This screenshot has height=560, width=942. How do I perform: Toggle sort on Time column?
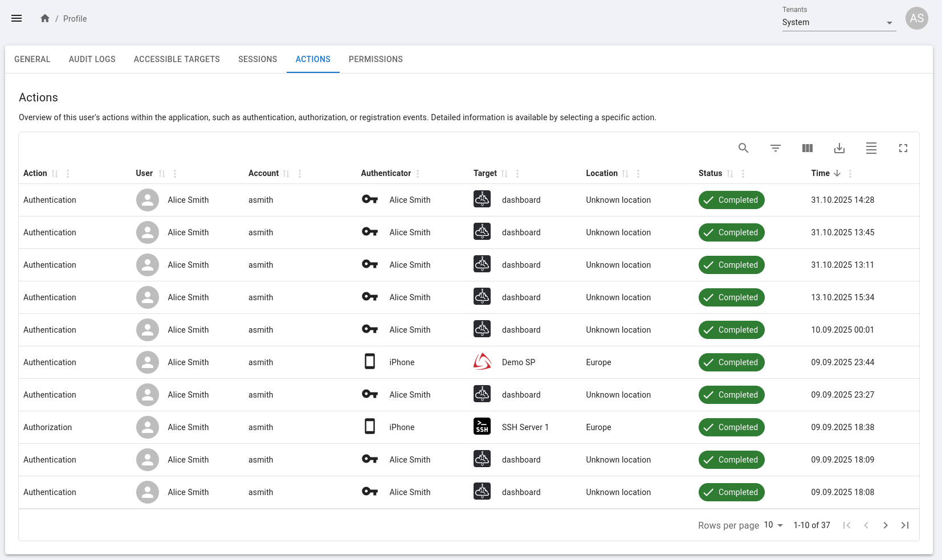tap(837, 174)
